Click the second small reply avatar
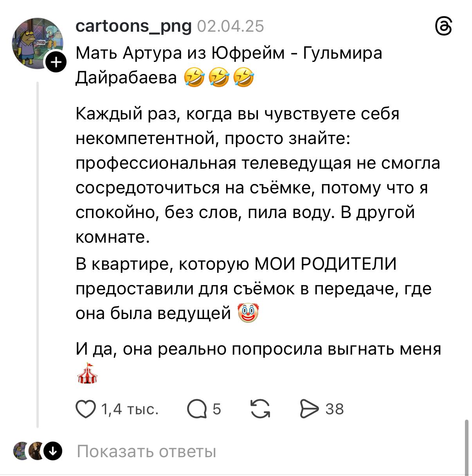 (36, 451)
